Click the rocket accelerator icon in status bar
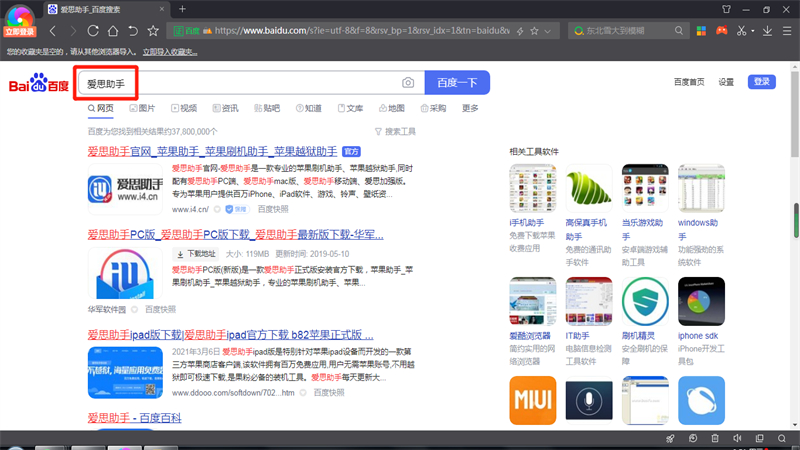Screen dimensions: 800x450 point(670,438)
